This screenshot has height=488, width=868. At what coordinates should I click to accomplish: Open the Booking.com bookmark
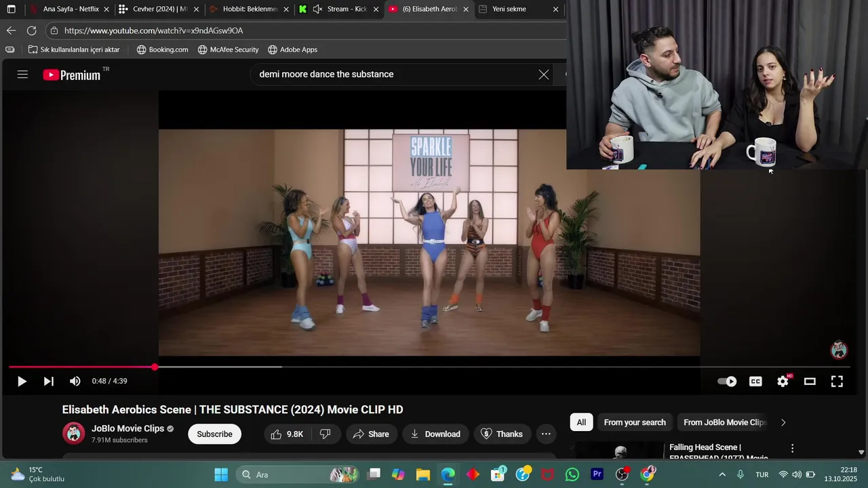[163, 49]
